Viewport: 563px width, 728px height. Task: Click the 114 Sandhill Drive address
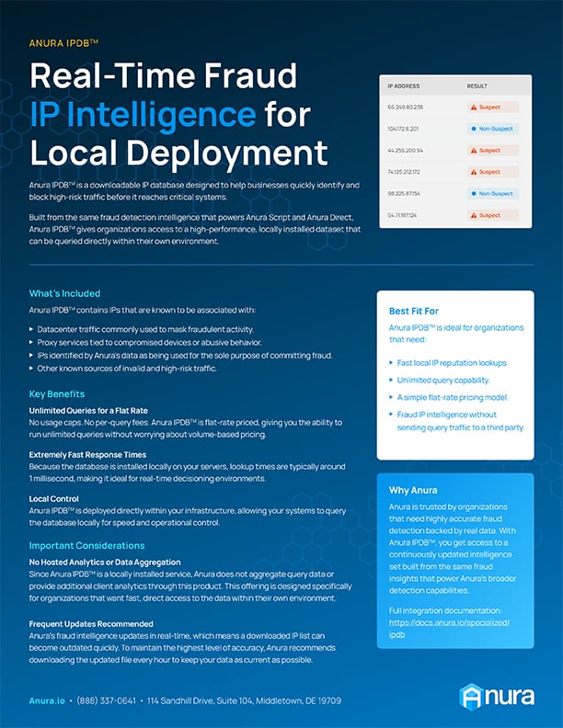click(x=244, y=700)
